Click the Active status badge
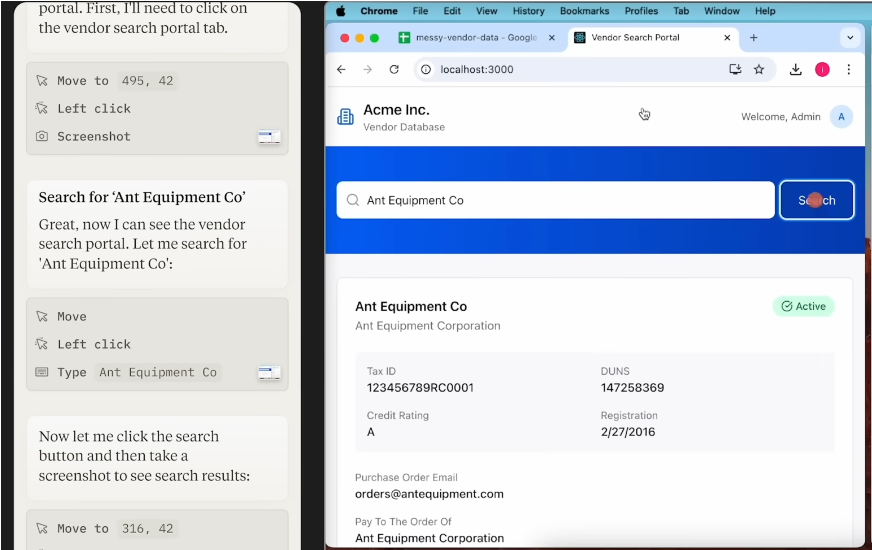 coord(803,306)
